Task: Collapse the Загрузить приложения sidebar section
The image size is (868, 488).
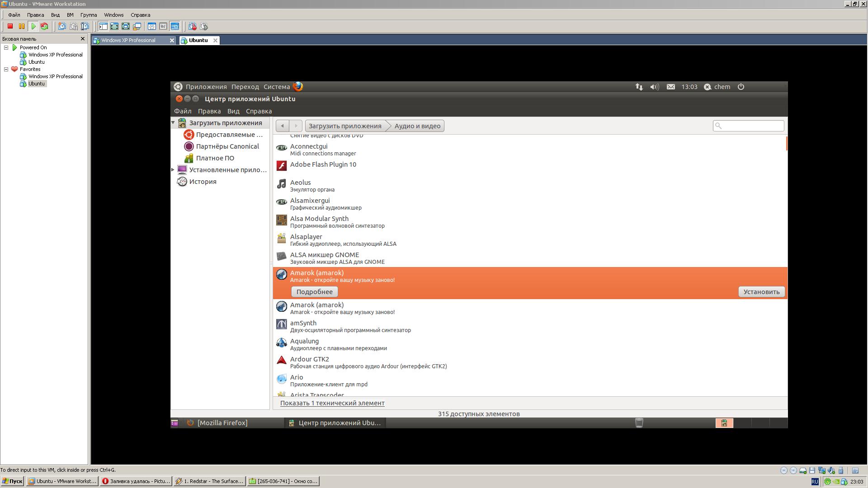Action: pyautogui.click(x=173, y=123)
